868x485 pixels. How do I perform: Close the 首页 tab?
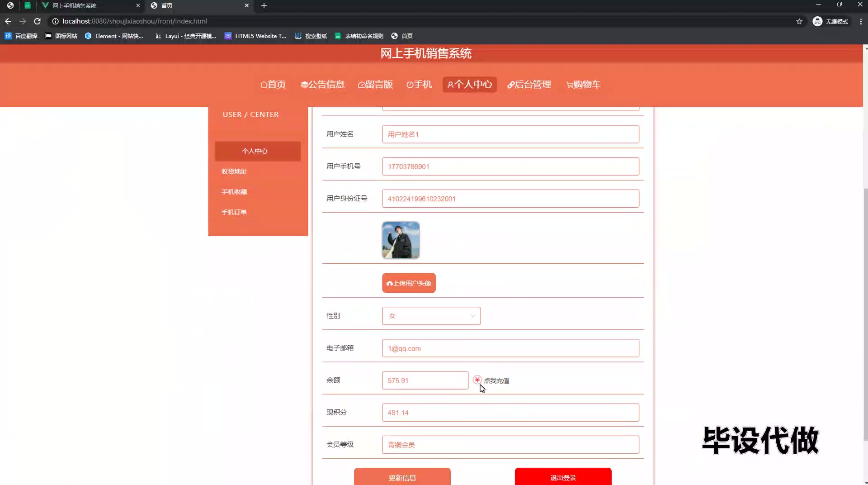coord(246,5)
